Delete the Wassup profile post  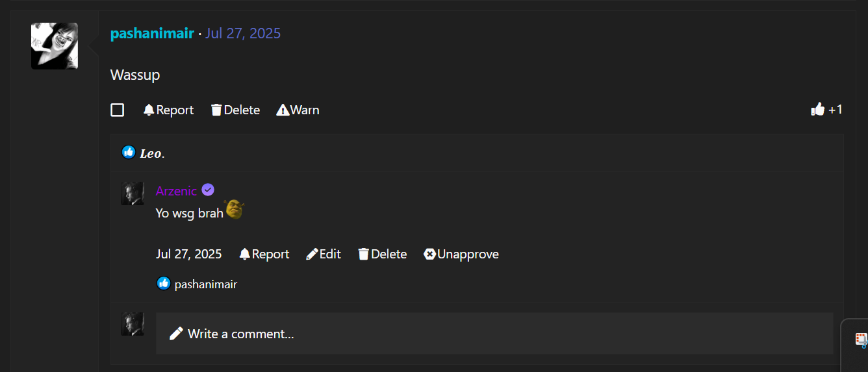(235, 110)
